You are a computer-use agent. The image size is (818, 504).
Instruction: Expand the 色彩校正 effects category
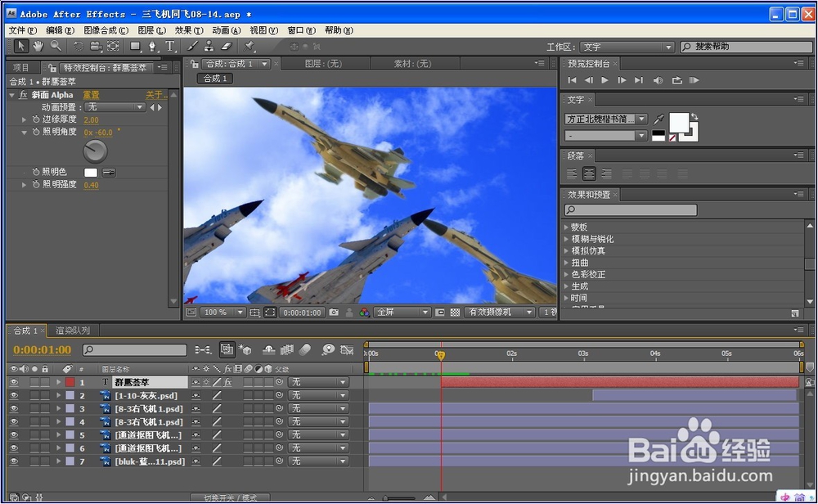click(567, 274)
